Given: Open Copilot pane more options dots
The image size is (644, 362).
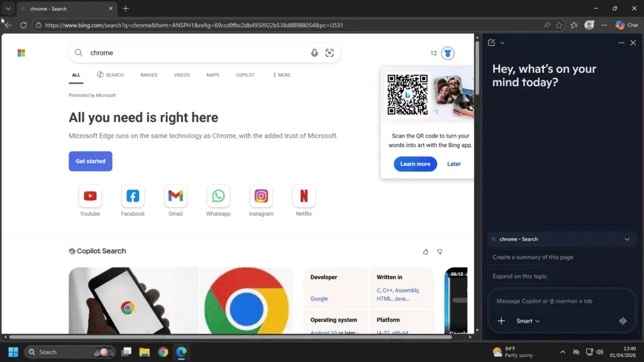Looking at the screenshot, I should click(621, 43).
